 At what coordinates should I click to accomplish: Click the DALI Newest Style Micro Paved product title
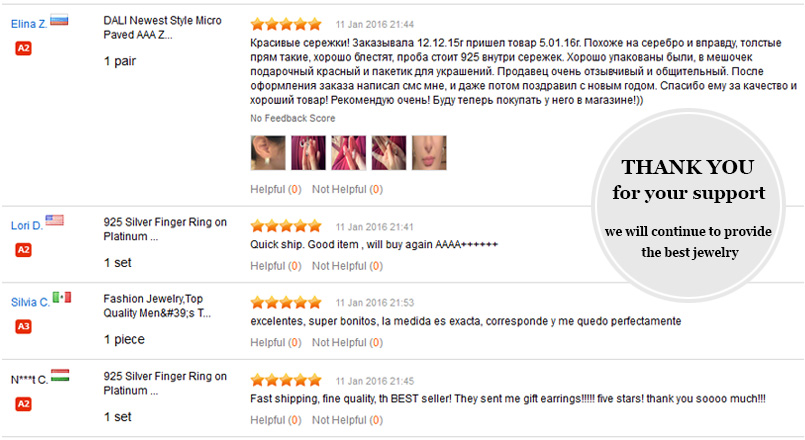tap(162, 28)
